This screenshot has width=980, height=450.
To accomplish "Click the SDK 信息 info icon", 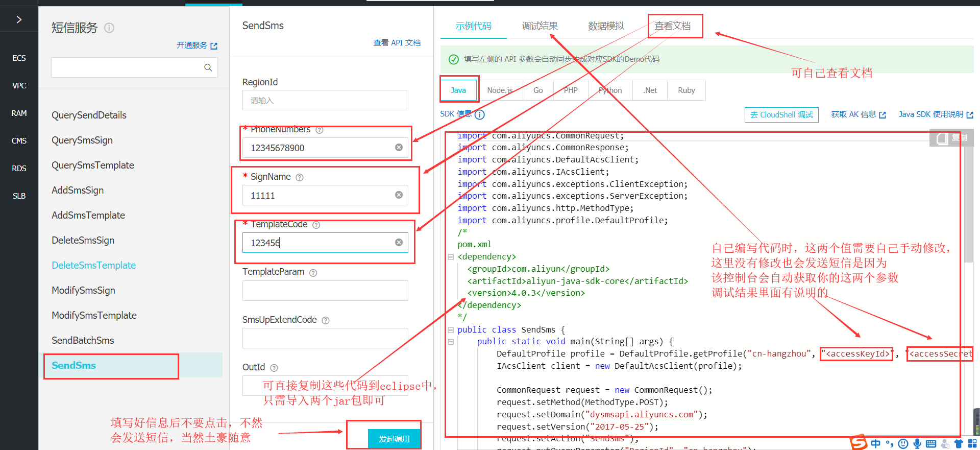I will pos(480,114).
